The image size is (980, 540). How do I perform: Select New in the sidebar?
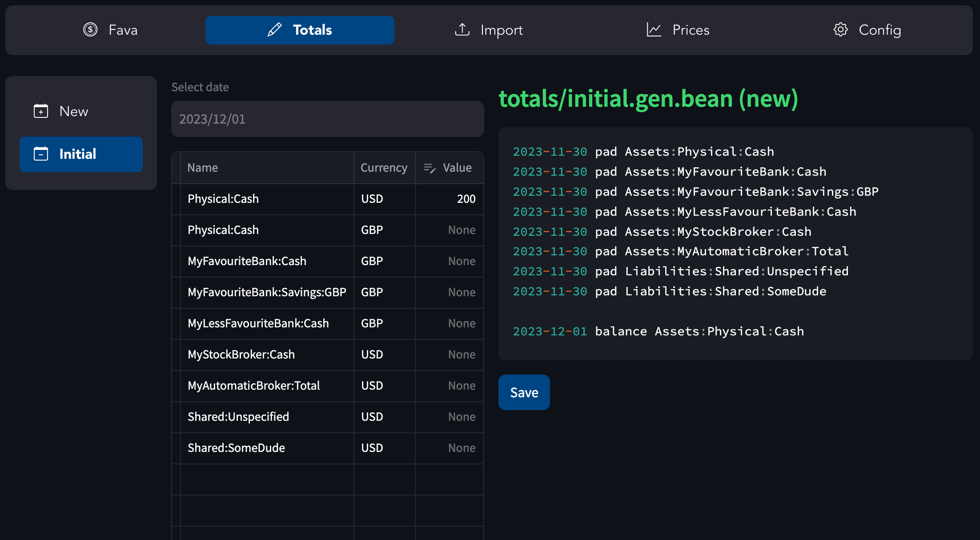81,111
